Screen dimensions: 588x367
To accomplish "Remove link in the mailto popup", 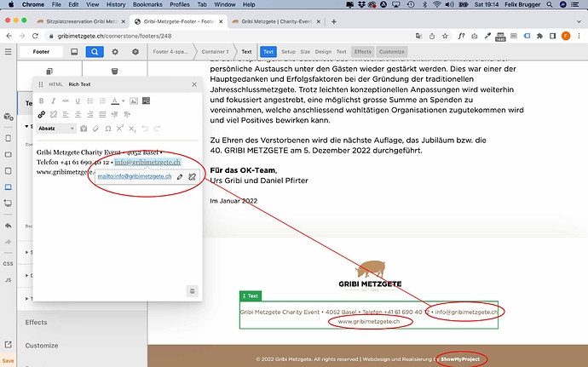I will tap(193, 176).
